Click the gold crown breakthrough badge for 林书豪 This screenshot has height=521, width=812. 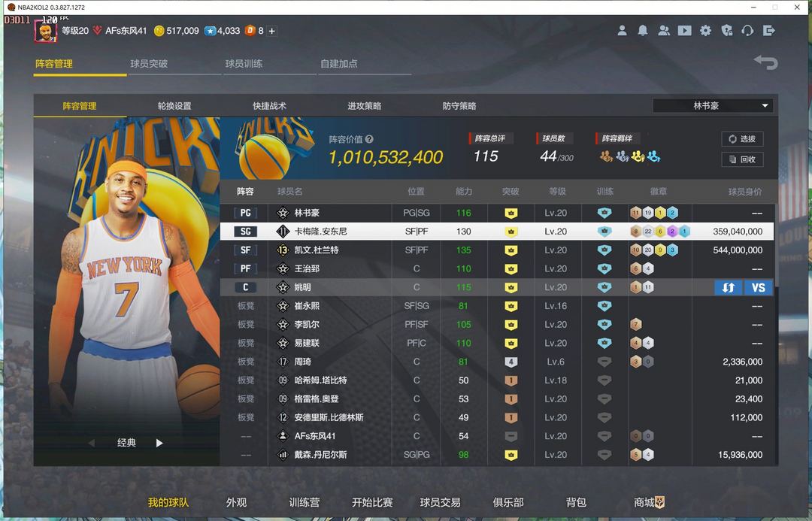click(511, 213)
